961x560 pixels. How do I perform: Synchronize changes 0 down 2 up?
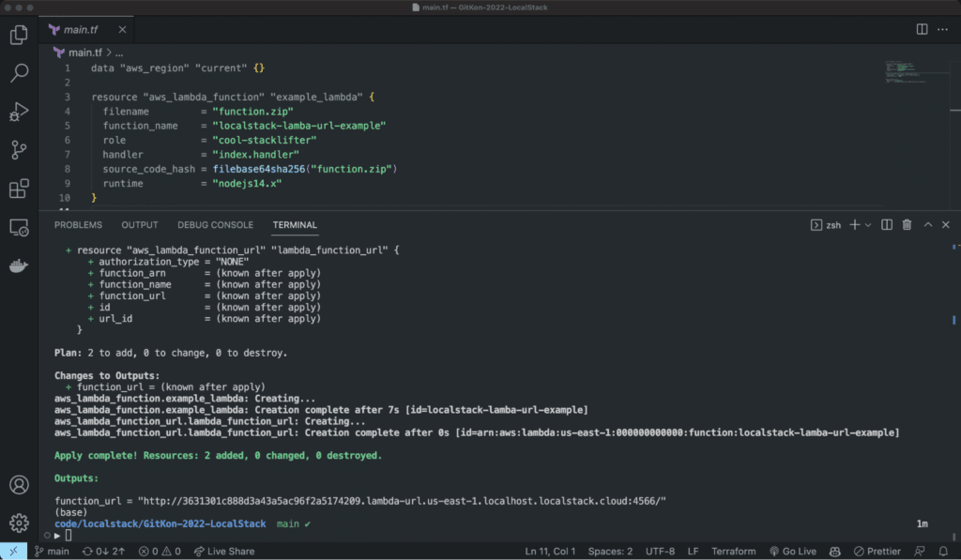click(x=103, y=552)
